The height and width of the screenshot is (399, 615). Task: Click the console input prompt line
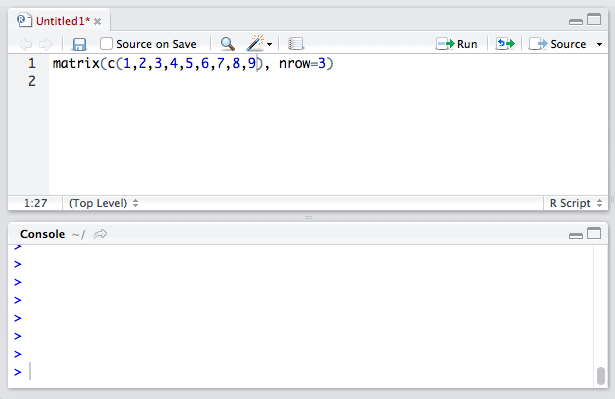click(x=300, y=372)
